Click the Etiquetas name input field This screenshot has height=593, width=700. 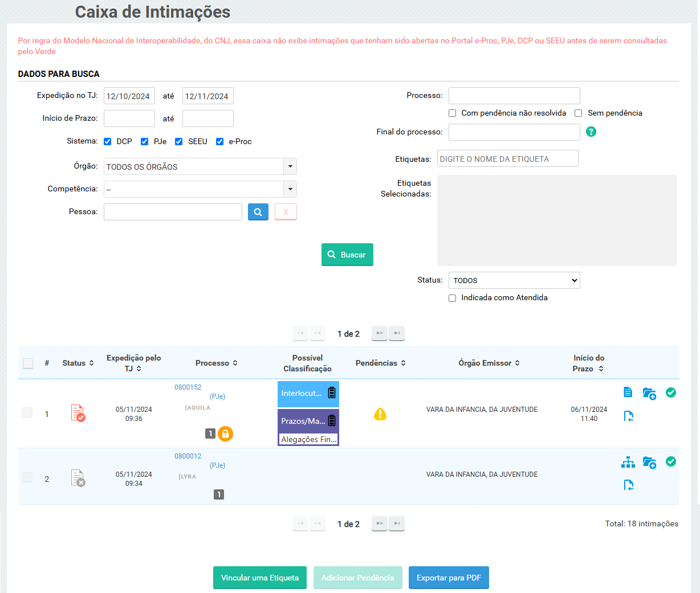[507, 159]
